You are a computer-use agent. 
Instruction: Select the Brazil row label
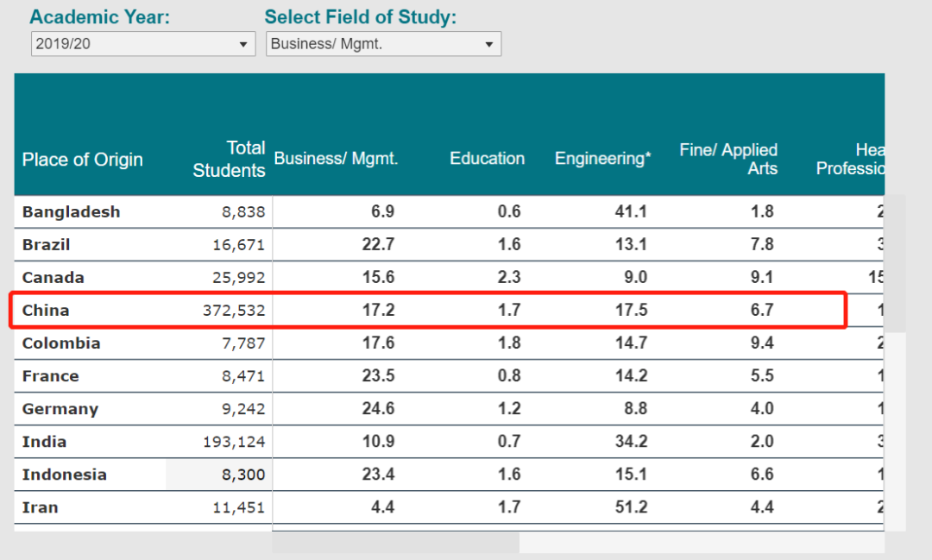pos(46,245)
